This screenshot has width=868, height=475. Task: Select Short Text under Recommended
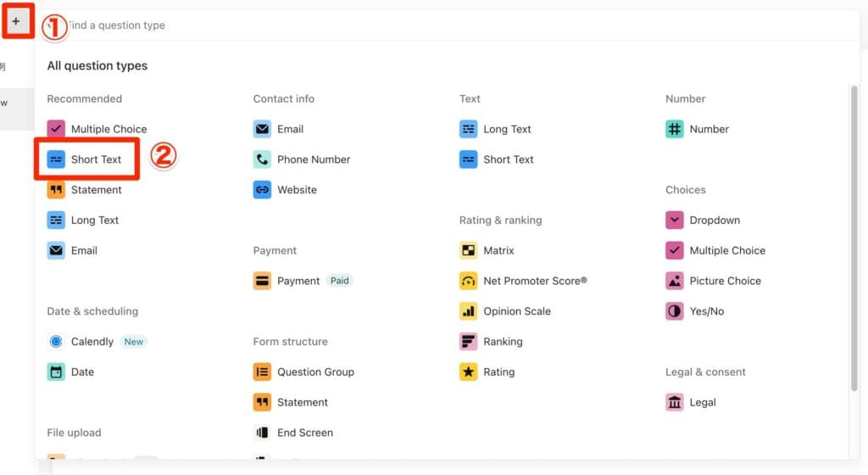click(x=96, y=159)
